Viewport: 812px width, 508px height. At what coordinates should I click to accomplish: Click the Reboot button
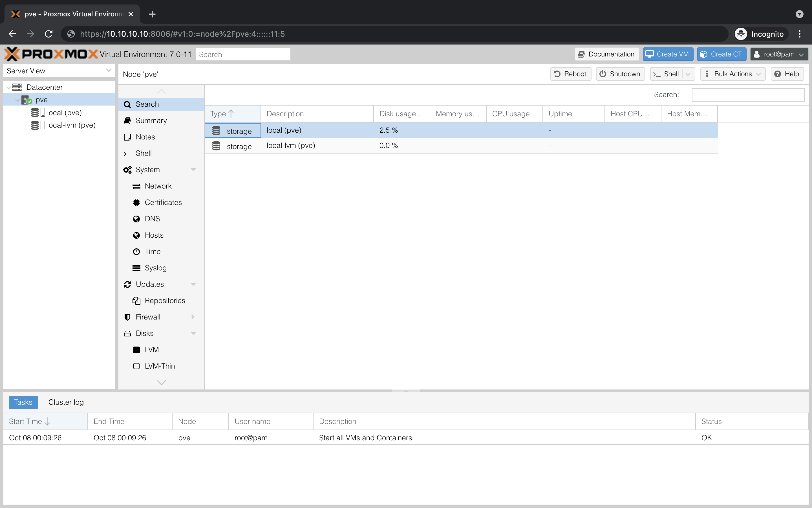pos(570,74)
